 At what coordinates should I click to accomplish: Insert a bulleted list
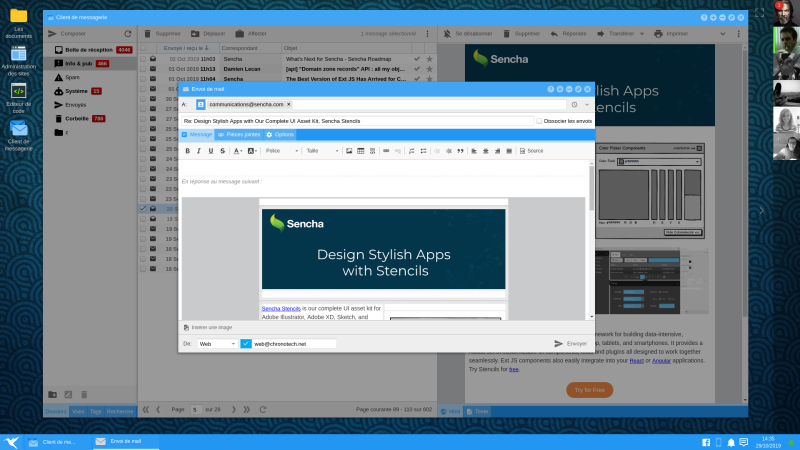click(x=423, y=151)
